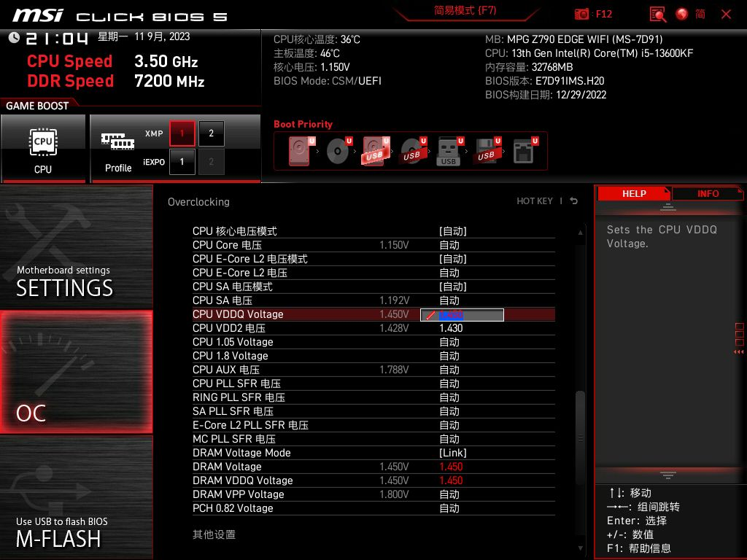Open the SETTINGS section

click(x=76, y=247)
